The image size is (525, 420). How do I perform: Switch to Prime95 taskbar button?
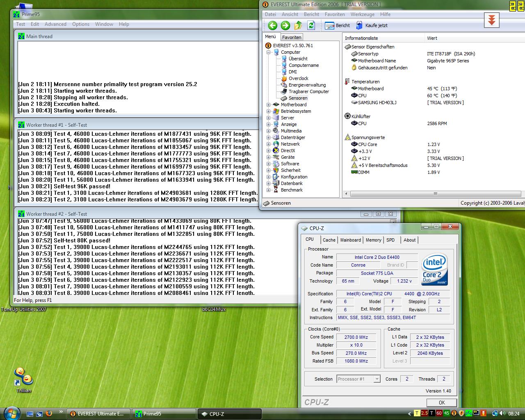(x=164, y=414)
